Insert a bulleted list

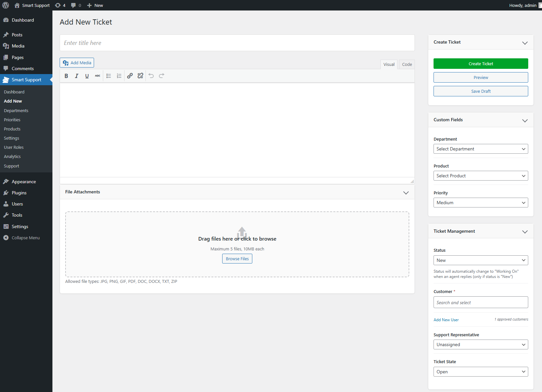(x=109, y=76)
